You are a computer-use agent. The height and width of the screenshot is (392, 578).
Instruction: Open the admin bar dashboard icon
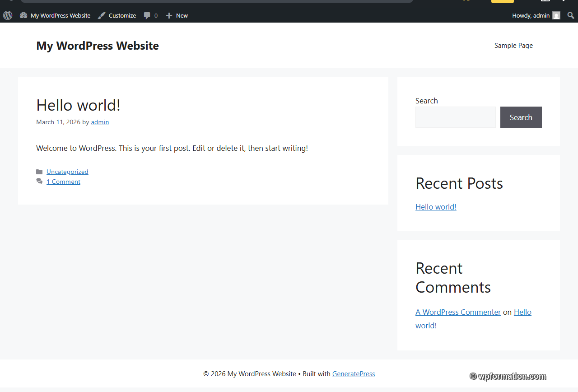23,15
